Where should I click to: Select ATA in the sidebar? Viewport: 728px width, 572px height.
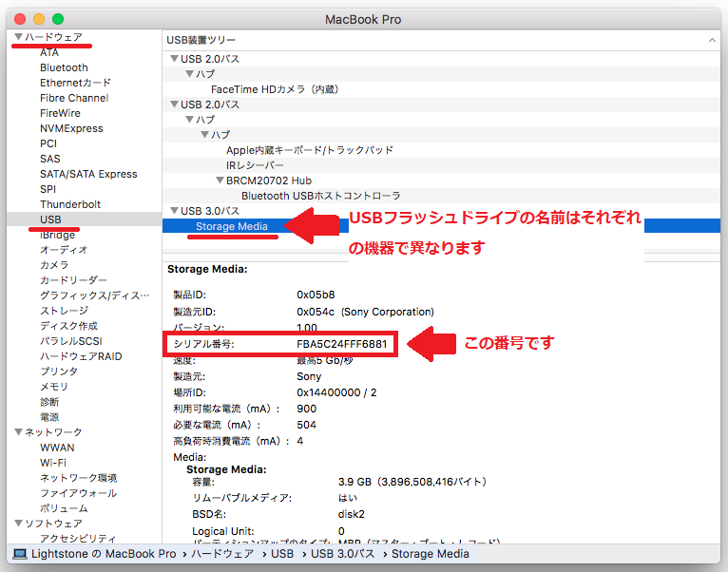[x=49, y=52]
